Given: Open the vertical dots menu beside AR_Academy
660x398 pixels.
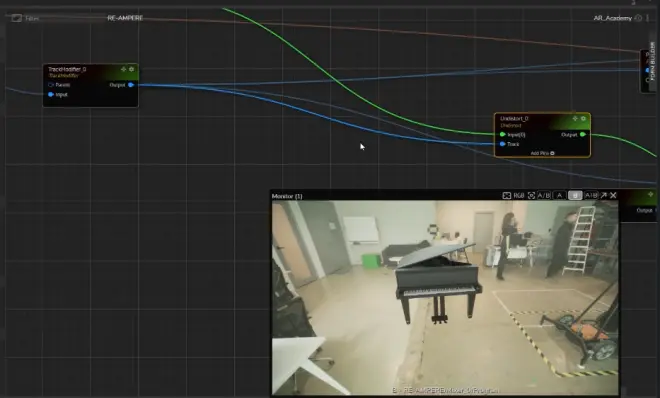Looking at the screenshot, I should tap(648, 18).
